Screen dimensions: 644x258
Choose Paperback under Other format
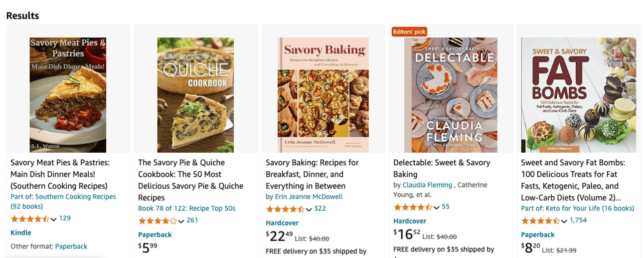pyautogui.click(x=71, y=246)
